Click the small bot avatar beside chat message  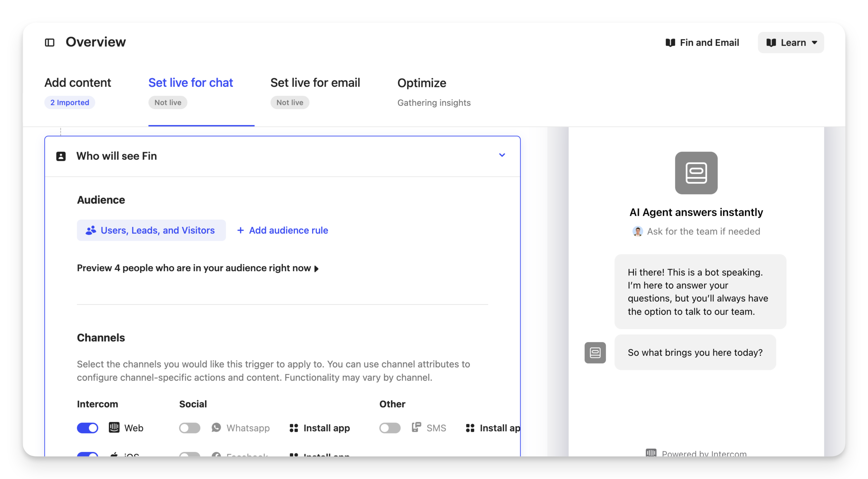pyautogui.click(x=595, y=353)
